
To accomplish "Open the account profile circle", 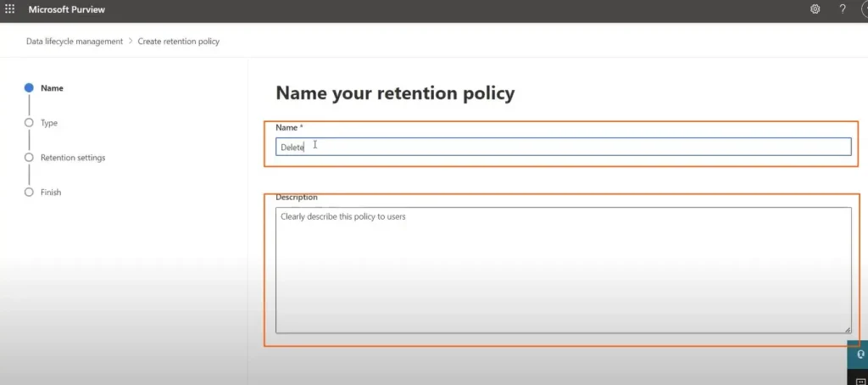I will point(864,9).
